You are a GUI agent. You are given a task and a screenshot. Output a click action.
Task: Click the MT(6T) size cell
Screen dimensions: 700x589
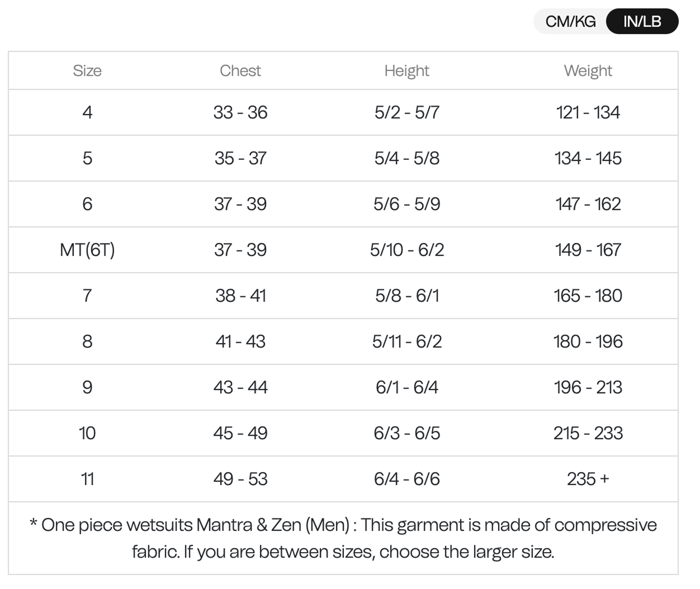pyautogui.click(x=87, y=250)
